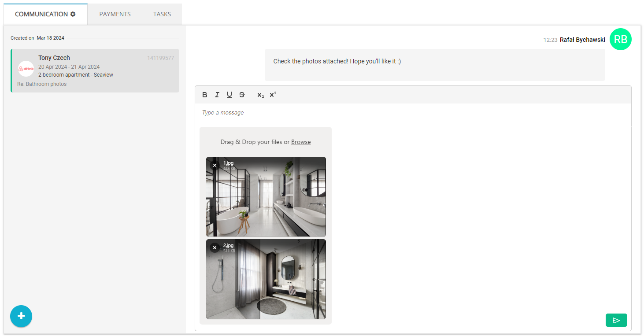Viewport: 644px width, 336px height.
Task: Click the RB user avatar
Action: 620,39
